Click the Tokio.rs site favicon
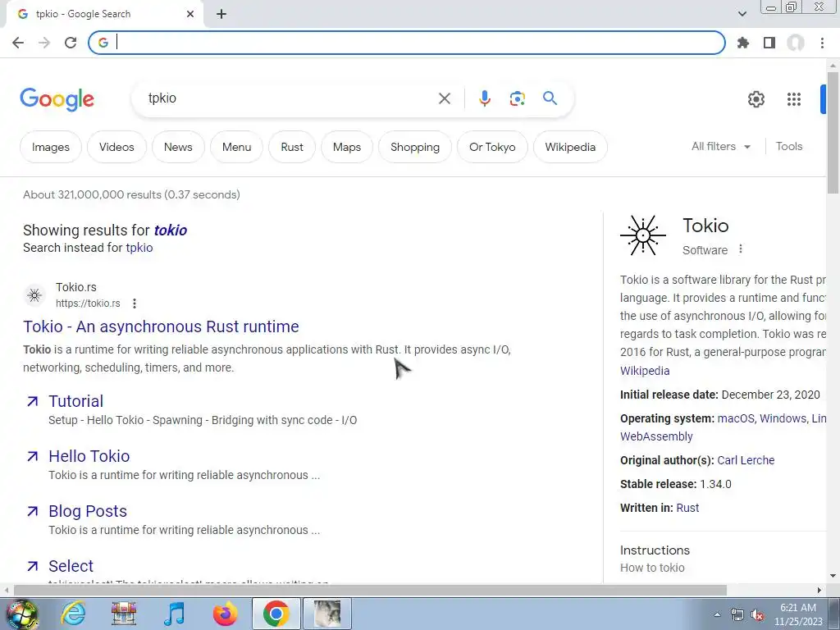 click(34, 295)
